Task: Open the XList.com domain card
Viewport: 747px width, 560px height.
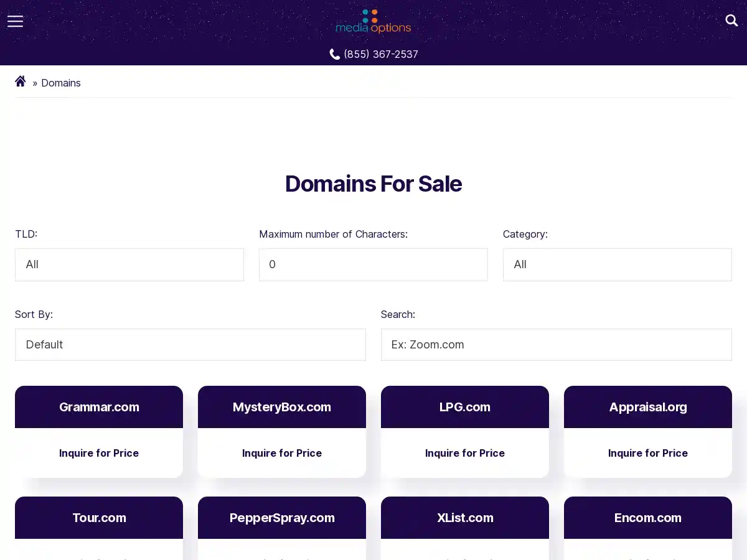Action: [x=464, y=518]
